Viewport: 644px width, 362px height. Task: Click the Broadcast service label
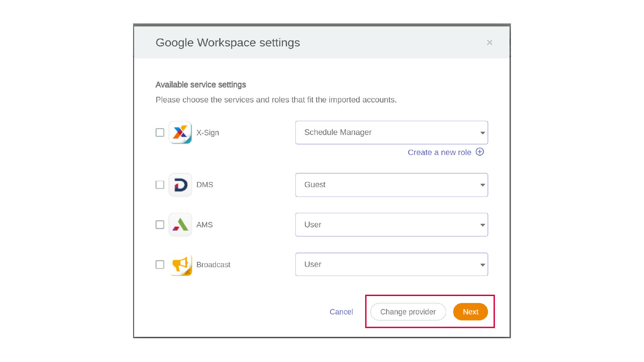(x=213, y=265)
